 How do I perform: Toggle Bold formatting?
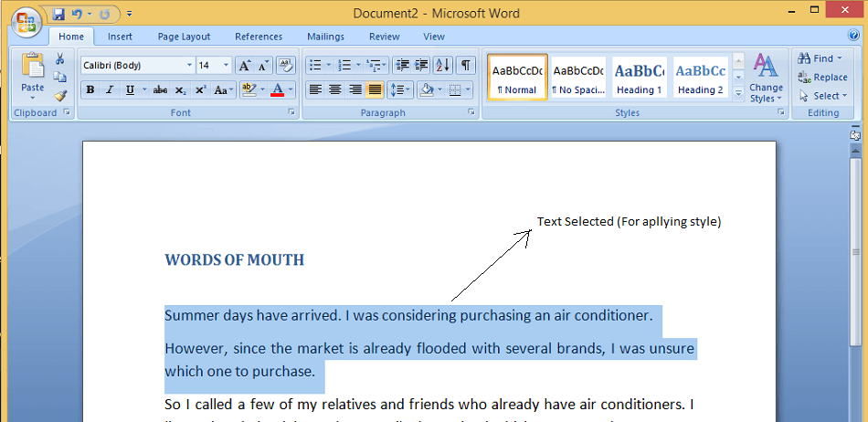coord(90,90)
